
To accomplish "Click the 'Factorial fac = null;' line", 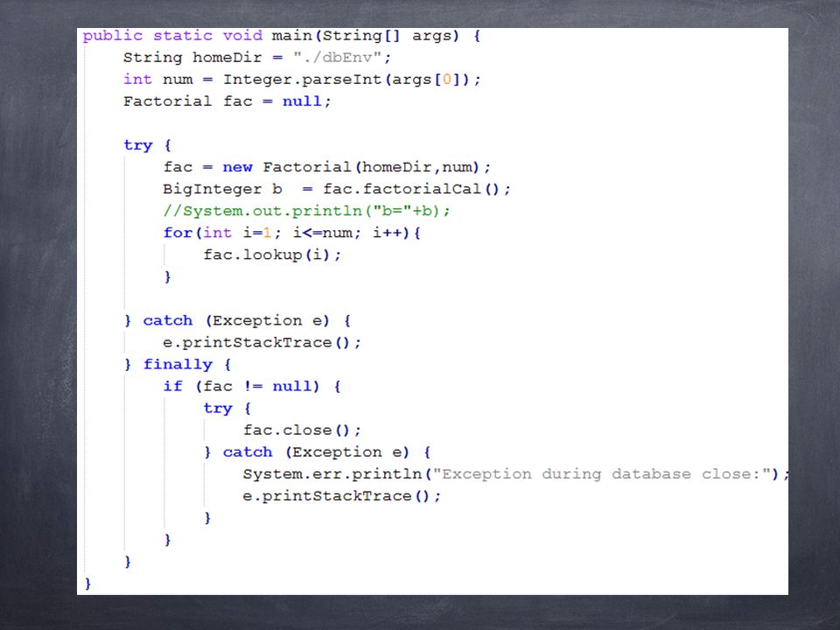I will [x=227, y=101].
